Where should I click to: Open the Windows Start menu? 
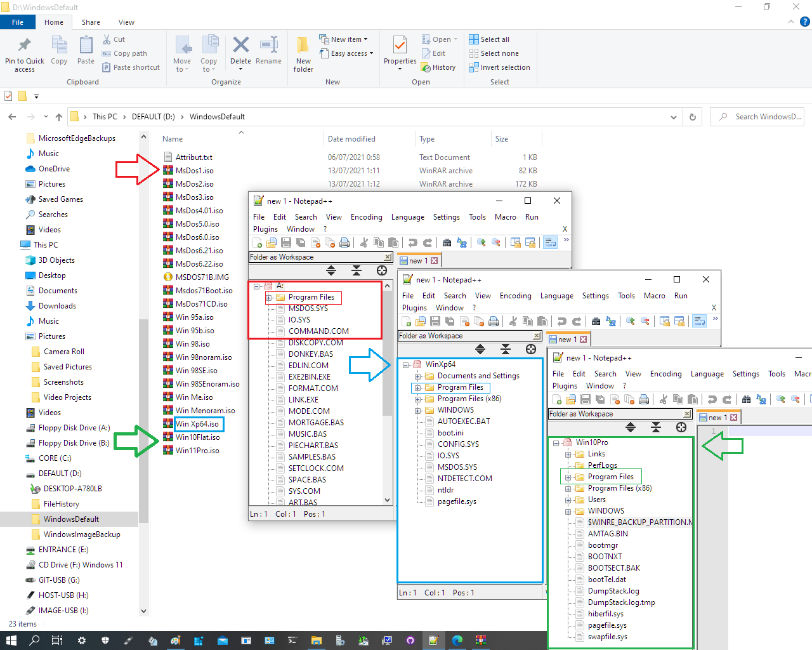(11, 640)
